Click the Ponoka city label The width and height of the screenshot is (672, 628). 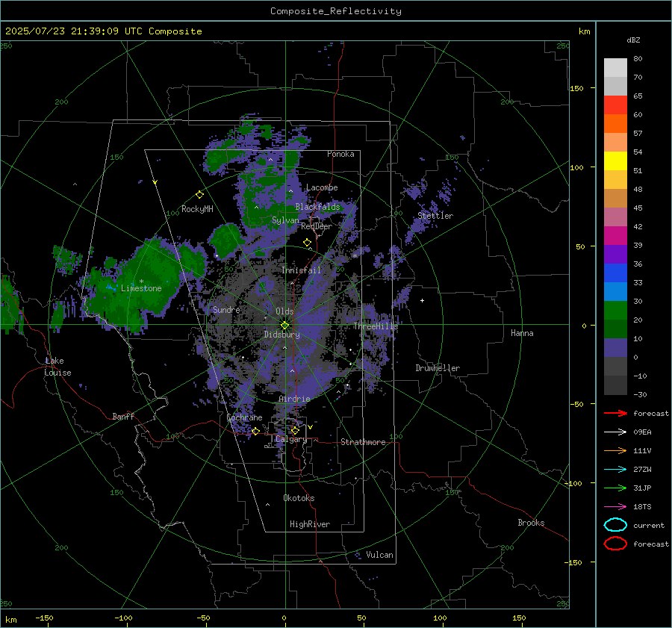340,154
